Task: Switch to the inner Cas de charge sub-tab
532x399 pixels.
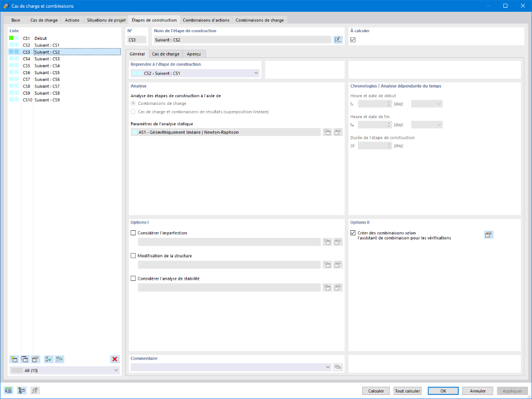Action: 166,54
